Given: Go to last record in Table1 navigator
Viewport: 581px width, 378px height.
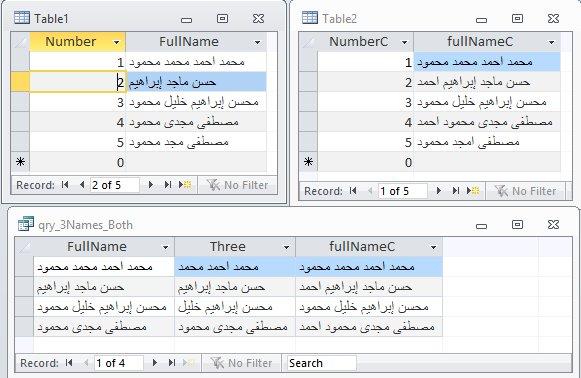Looking at the screenshot, I should 168,185.
